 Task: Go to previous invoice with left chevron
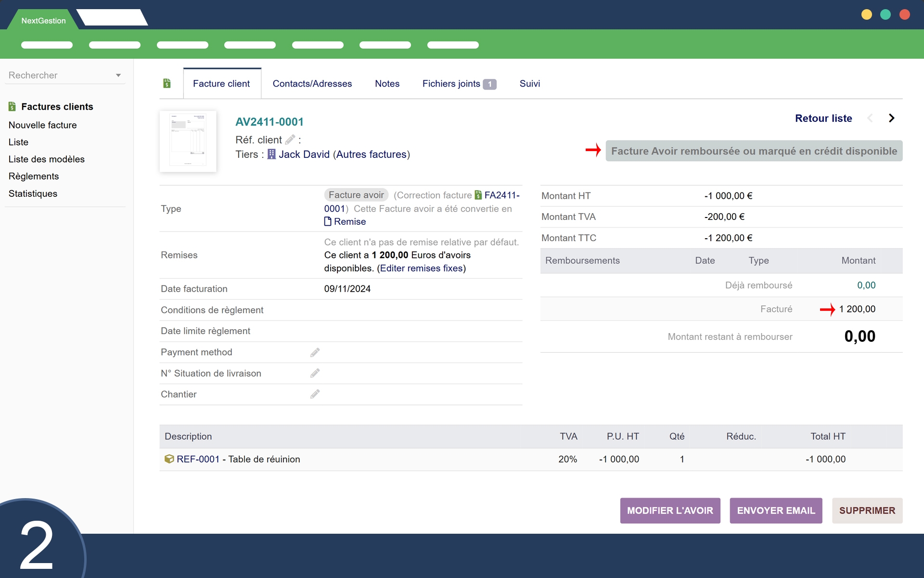(870, 118)
